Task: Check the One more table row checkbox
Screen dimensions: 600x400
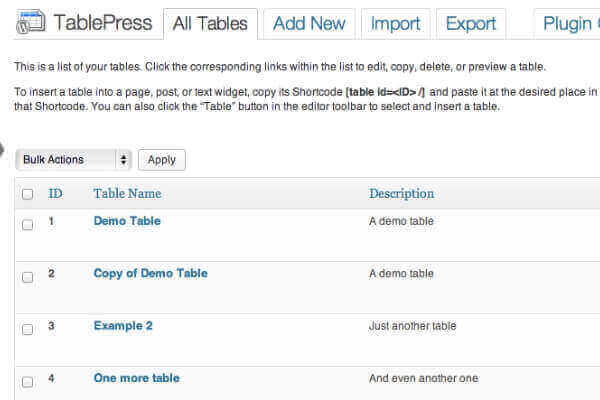Action: tap(28, 381)
